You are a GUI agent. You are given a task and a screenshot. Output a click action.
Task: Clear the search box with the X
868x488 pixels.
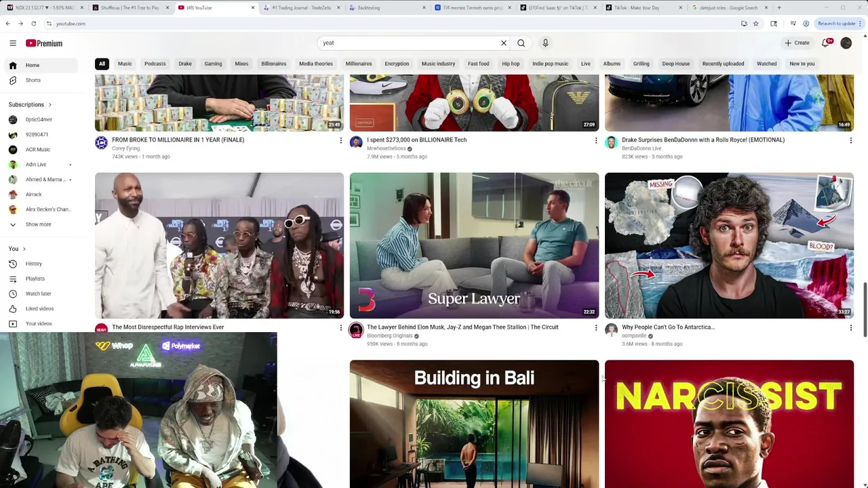[504, 43]
